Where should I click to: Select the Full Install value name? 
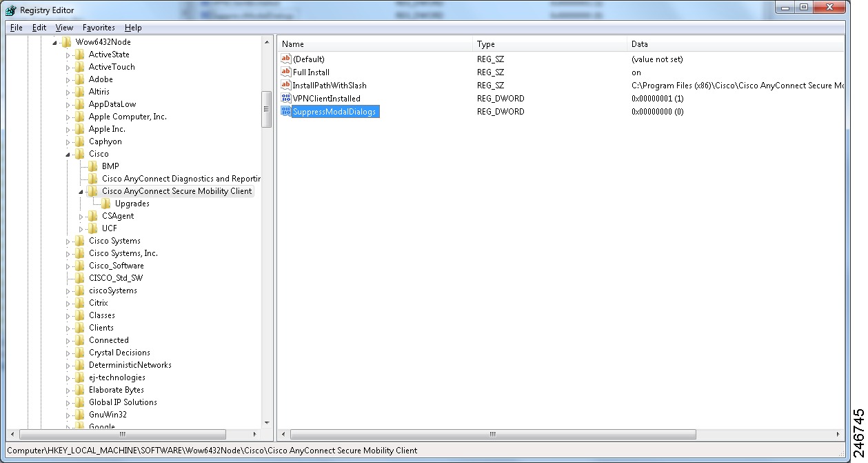point(311,72)
